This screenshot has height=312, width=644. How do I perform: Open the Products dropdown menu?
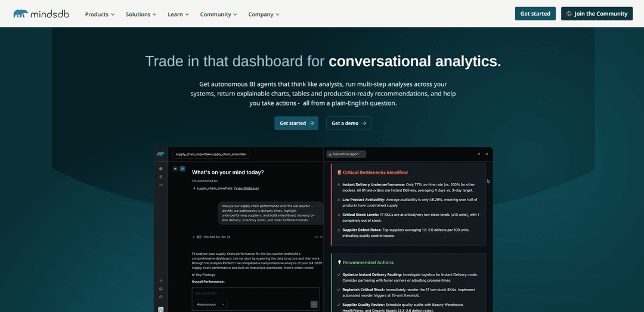point(100,14)
